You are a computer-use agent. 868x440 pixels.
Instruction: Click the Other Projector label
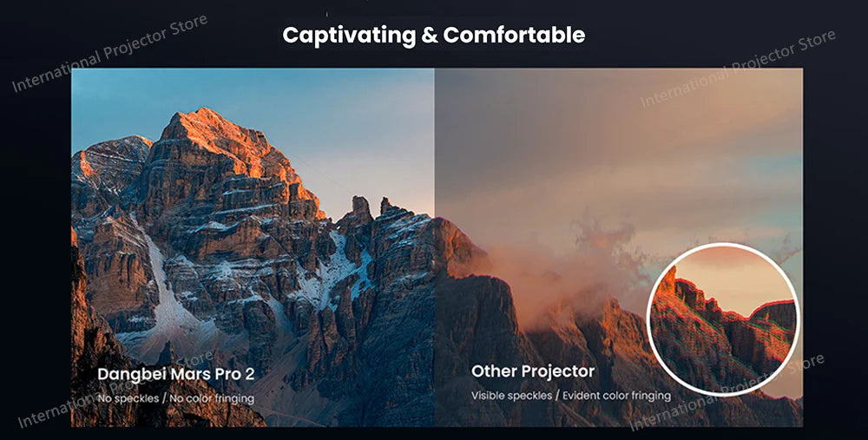[533, 371]
